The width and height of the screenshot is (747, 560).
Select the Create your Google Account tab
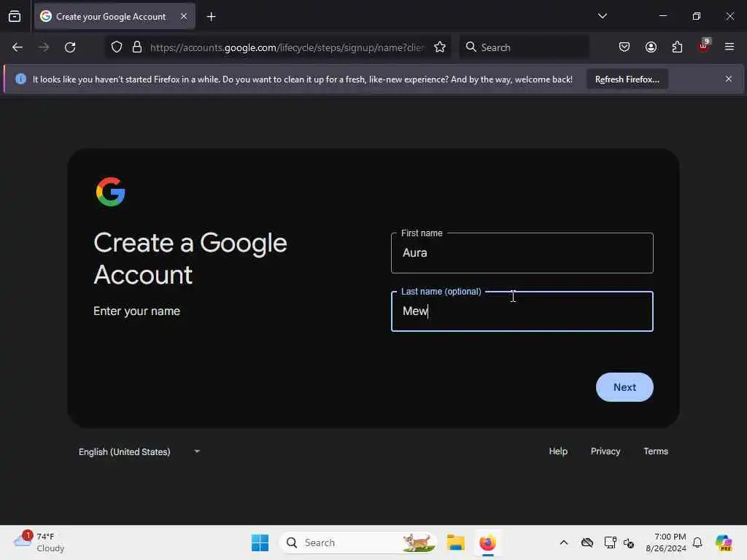[115, 16]
